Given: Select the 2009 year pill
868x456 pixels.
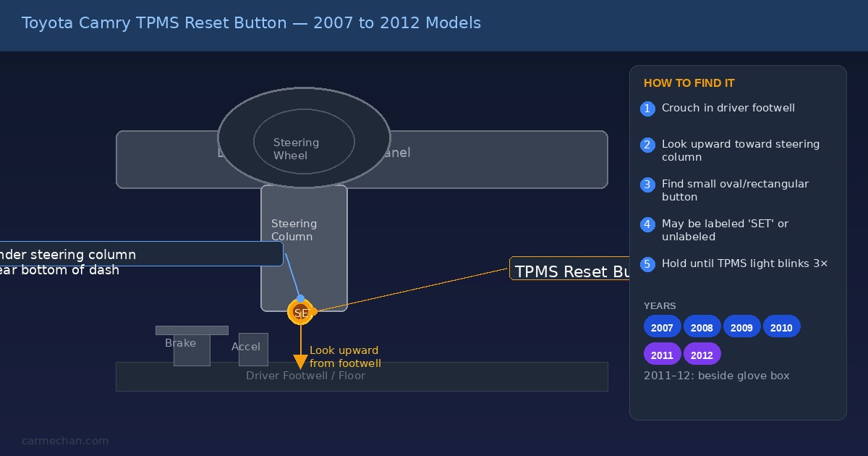Looking at the screenshot, I should point(741,327).
